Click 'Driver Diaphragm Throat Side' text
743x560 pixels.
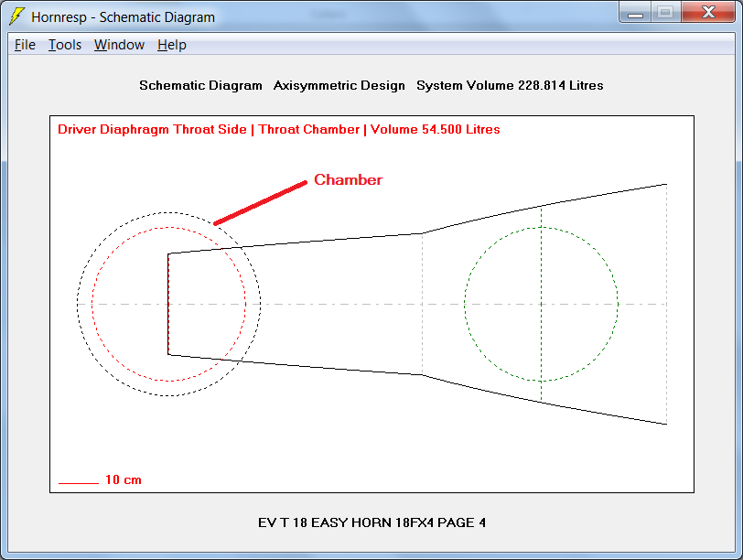coord(152,129)
